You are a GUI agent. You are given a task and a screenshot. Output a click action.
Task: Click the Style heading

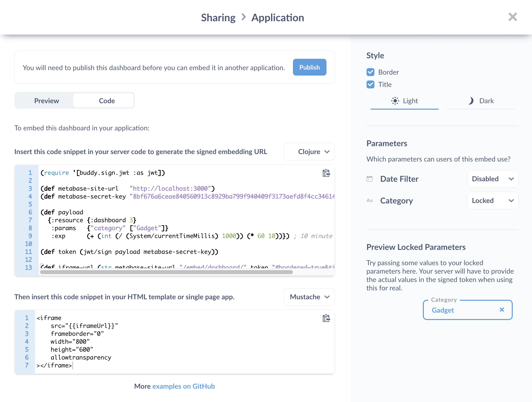coord(375,55)
